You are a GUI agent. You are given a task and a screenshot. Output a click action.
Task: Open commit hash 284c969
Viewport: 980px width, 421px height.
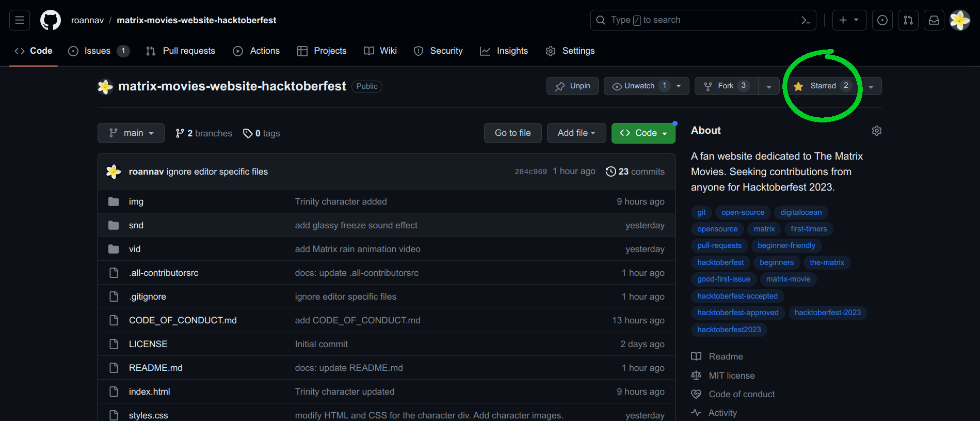click(x=531, y=171)
